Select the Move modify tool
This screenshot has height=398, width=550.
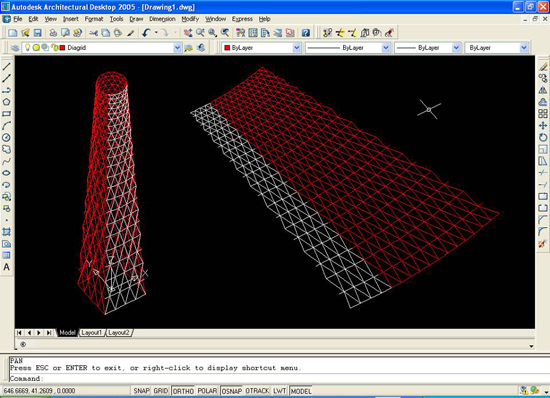coord(543,126)
